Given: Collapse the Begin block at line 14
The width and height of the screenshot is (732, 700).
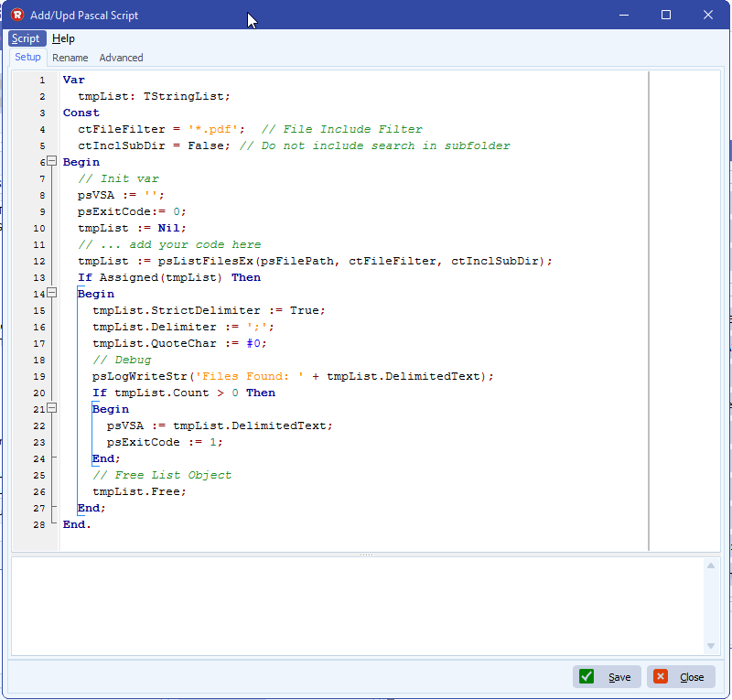Looking at the screenshot, I should (x=52, y=293).
